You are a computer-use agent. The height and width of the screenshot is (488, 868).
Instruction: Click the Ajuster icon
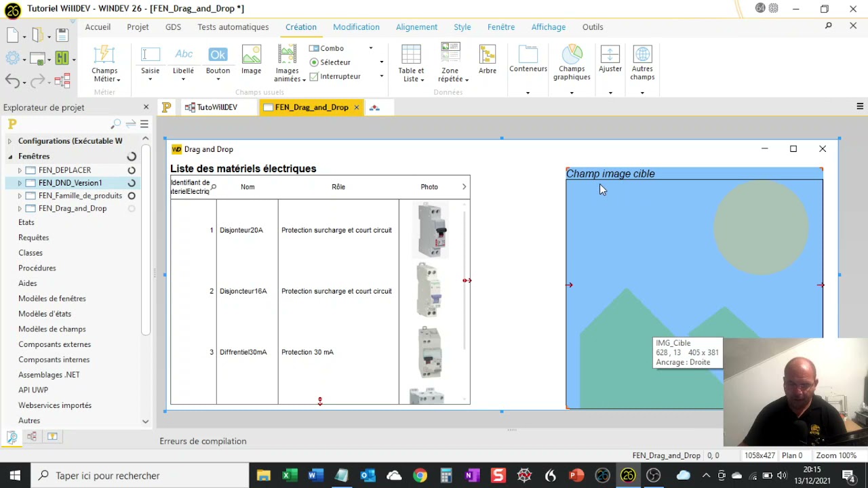point(610,54)
